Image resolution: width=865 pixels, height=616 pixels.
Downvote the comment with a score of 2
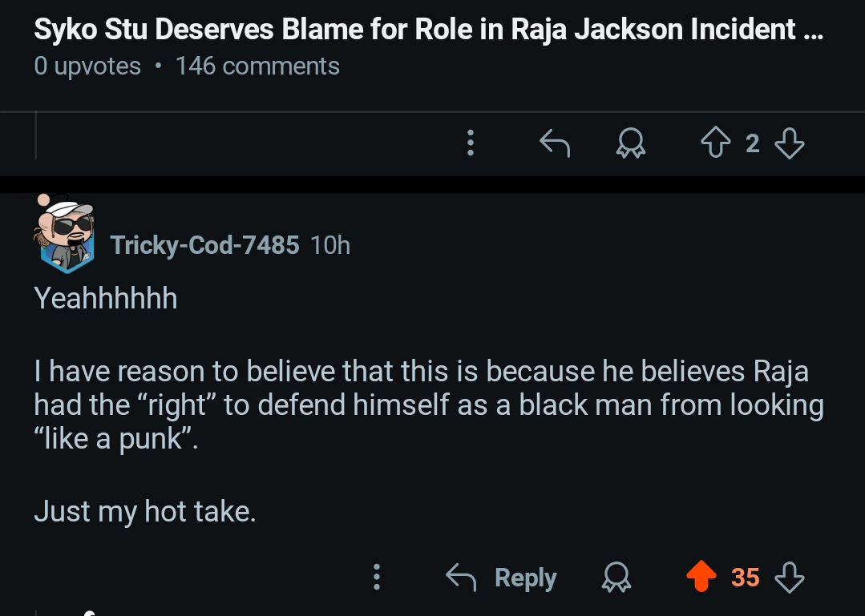click(790, 143)
